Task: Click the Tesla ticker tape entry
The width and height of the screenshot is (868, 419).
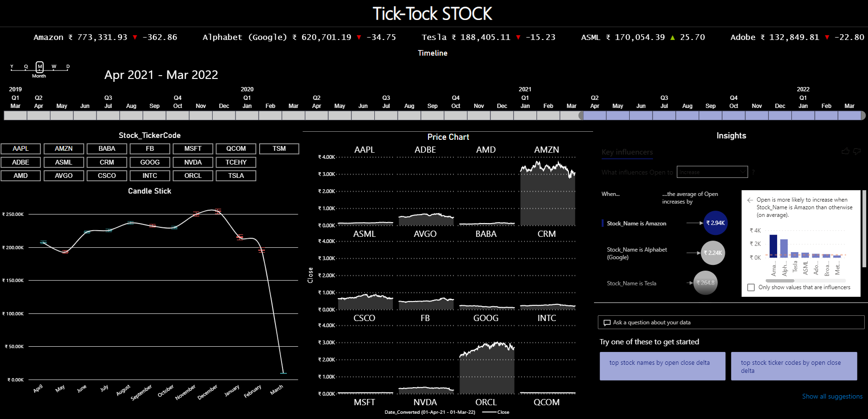Action: pyautogui.click(x=488, y=37)
